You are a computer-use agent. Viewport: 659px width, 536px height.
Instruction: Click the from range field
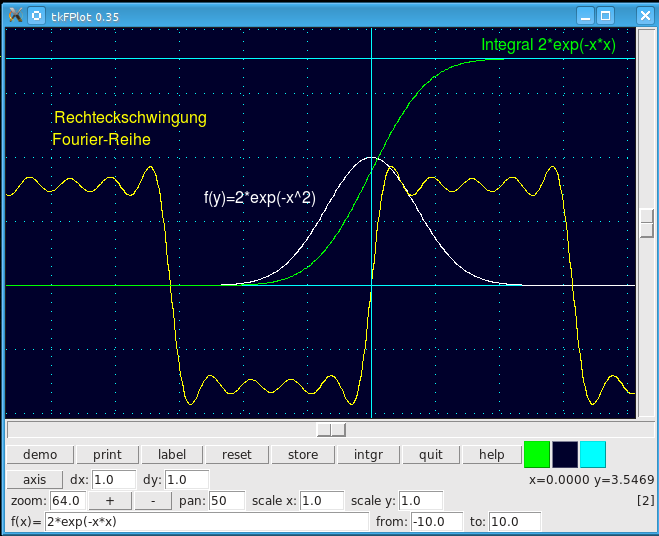coord(437,522)
